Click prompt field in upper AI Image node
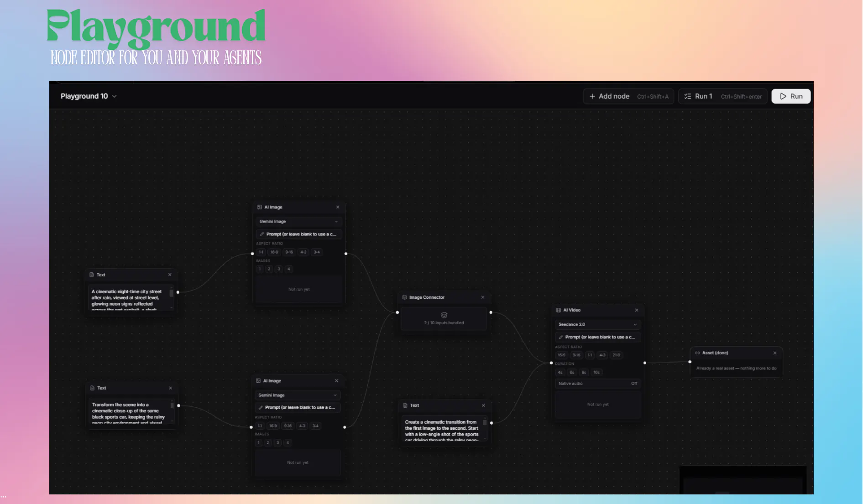 pos(299,234)
